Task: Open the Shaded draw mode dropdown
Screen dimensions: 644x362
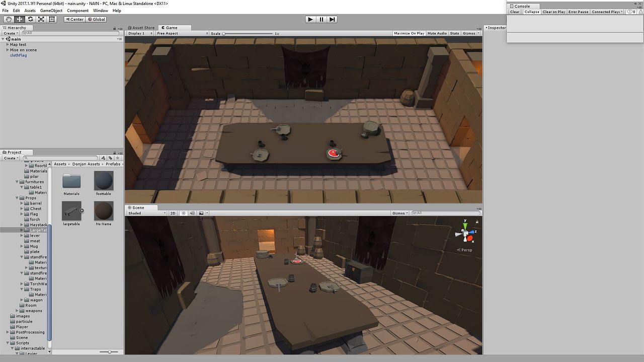Action: pos(146,213)
